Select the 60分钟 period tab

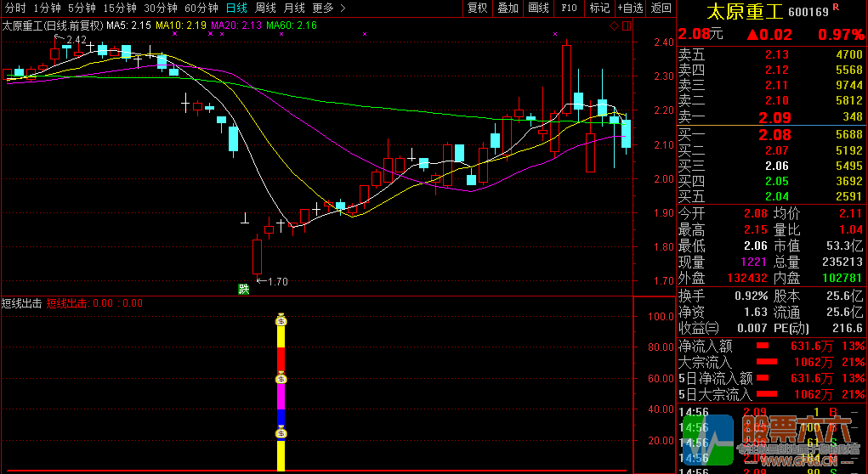click(x=201, y=8)
